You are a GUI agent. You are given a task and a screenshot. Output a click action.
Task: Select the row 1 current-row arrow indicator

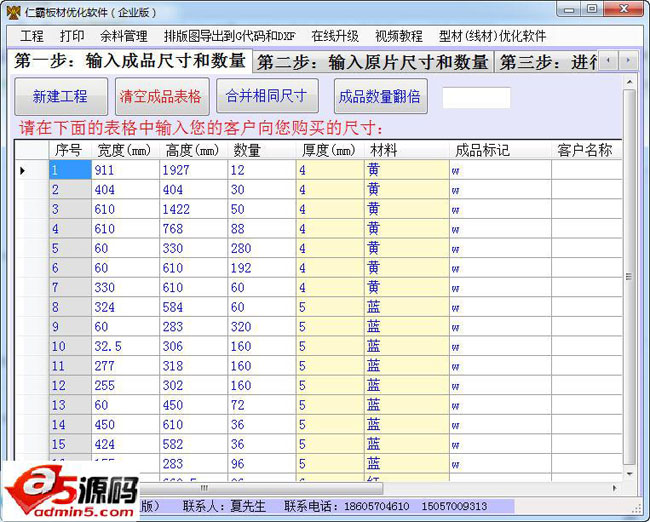click(x=23, y=170)
